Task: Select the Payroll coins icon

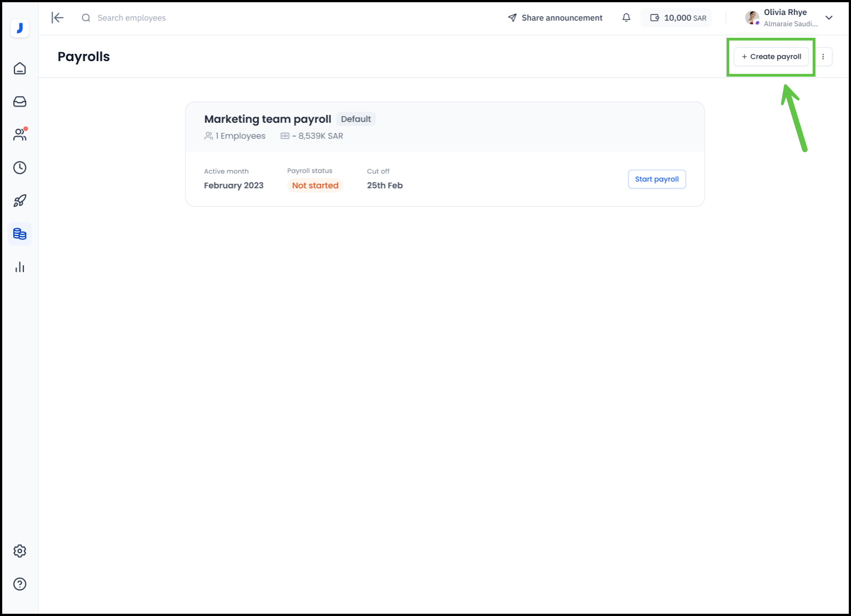Action: (20, 234)
